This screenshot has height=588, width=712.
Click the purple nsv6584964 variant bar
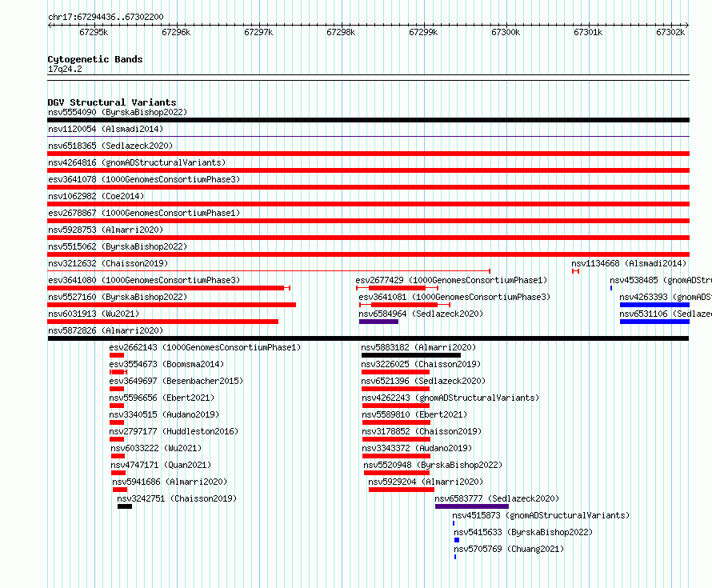point(378,322)
